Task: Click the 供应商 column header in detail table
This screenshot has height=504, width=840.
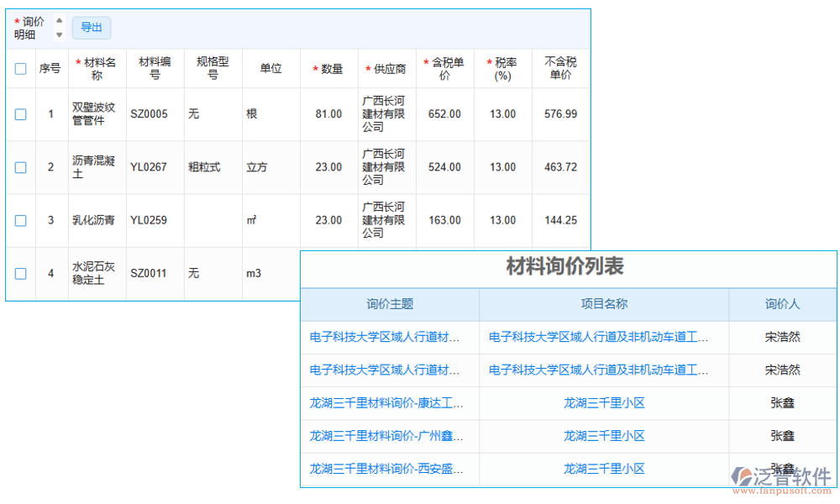Action: coord(387,68)
